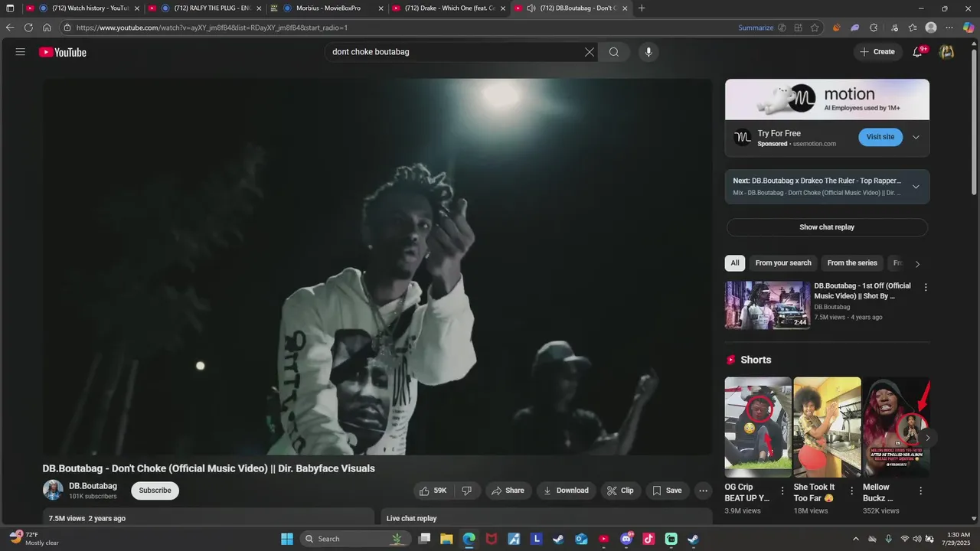Screen dimensions: 980x551
Task: Run search with the magnifier button
Action: click(x=614, y=52)
